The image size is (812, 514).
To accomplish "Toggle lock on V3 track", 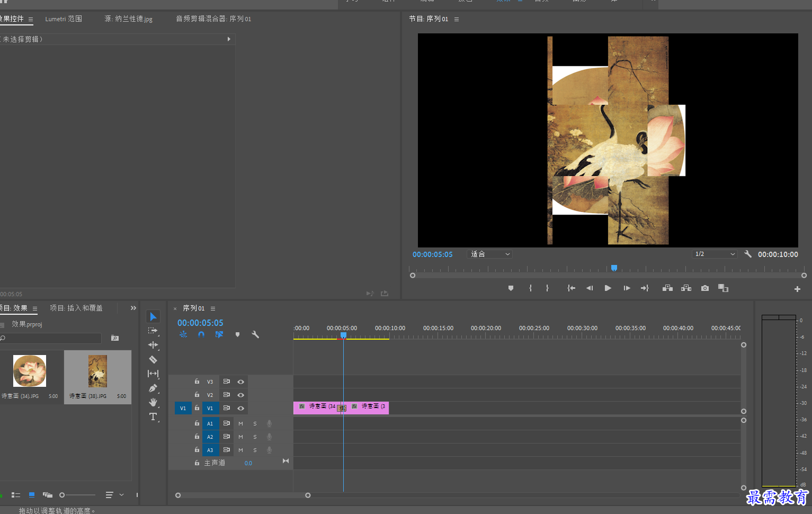I will [197, 382].
